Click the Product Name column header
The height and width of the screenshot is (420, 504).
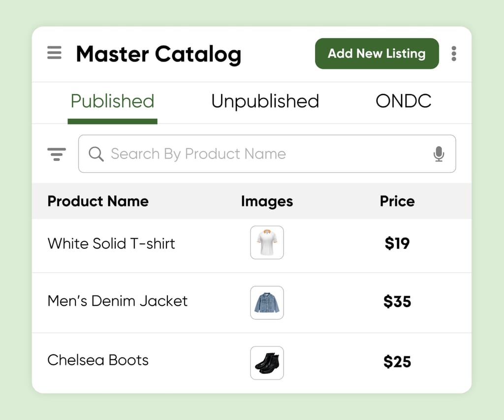[x=97, y=201]
